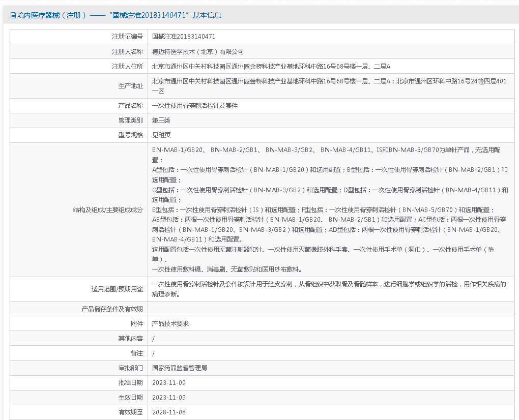Click the product name 一次性使用骨穿刺活检针及套件
The width and height of the screenshot is (519, 420).
coord(195,106)
